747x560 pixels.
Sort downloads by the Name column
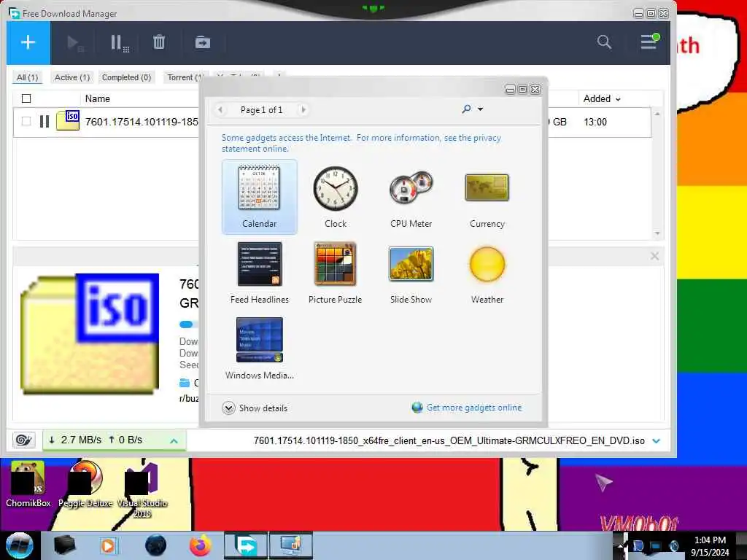(x=98, y=98)
